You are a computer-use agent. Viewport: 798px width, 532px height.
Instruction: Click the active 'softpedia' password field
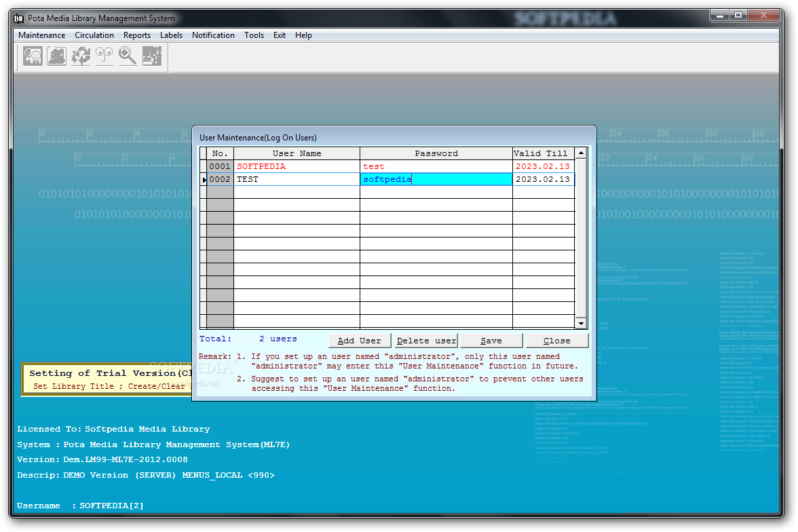click(436, 179)
